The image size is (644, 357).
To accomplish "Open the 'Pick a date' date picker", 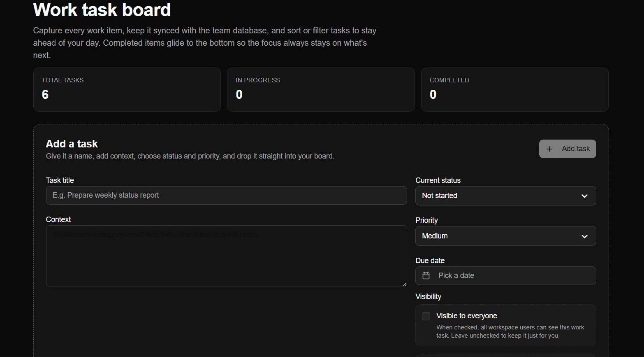I will click(x=505, y=275).
